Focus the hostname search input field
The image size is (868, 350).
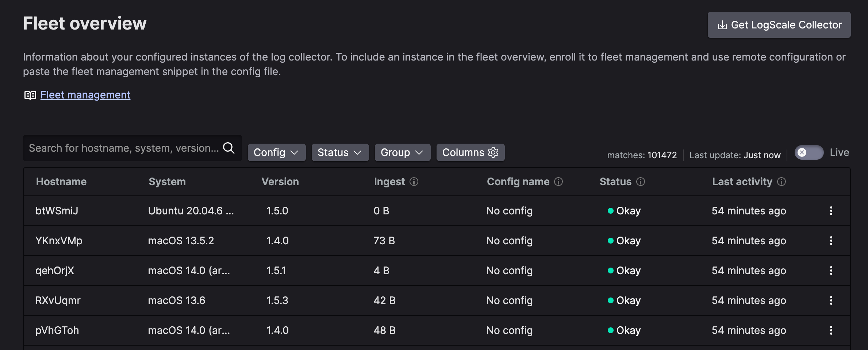point(123,148)
